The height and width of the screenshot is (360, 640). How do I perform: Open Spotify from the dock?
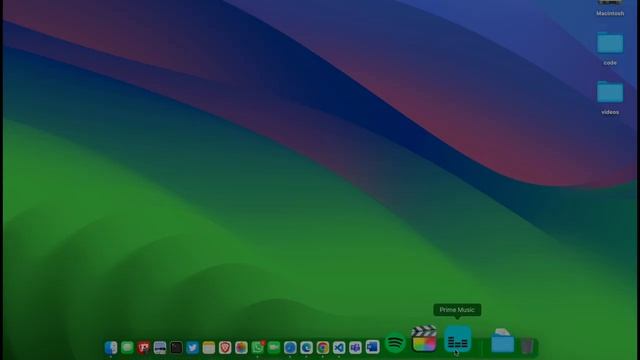pyautogui.click(x=395, y=342)
